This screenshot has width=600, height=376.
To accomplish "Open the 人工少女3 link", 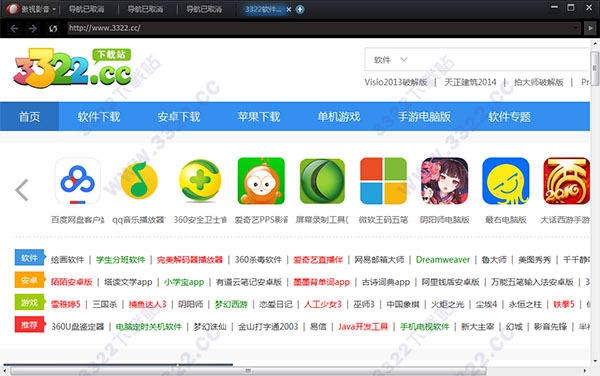I will 323,304.
